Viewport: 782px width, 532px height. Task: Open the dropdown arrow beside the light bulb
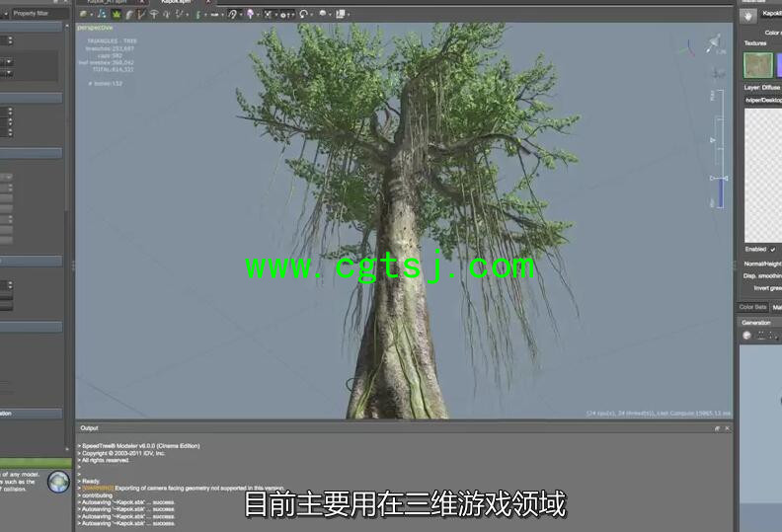pyautogui.click(x=259, y=15)
